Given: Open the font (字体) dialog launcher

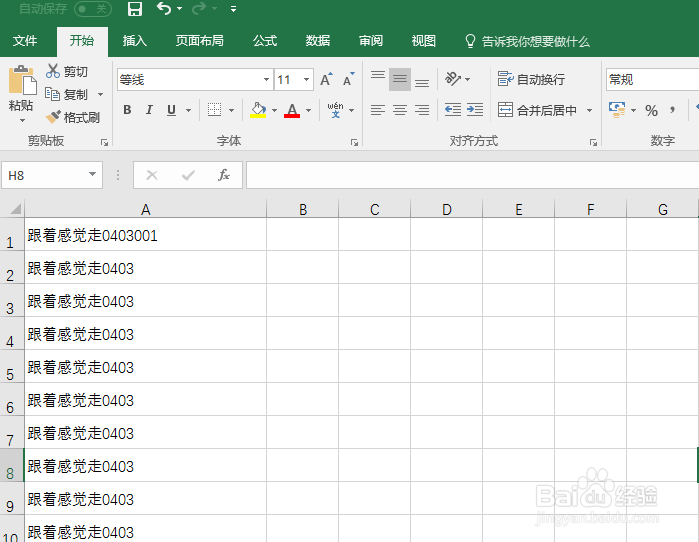Looking at the screenshot, I should click(x=354, y=142).
